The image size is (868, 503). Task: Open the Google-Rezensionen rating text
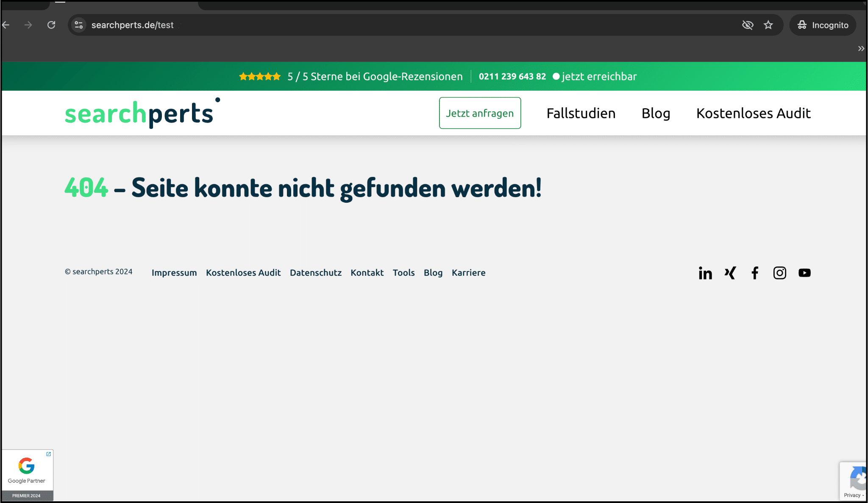coord(375,76)
